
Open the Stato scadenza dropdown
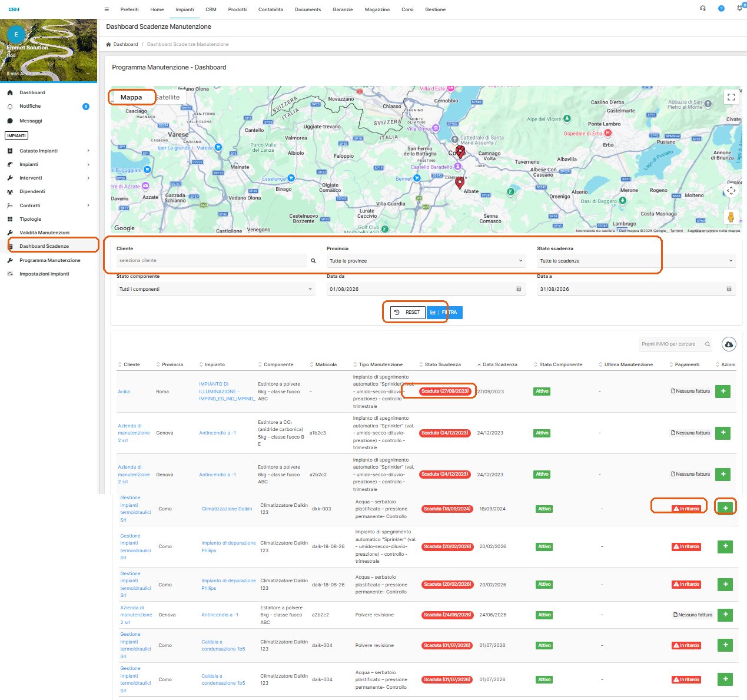point(636,261)
